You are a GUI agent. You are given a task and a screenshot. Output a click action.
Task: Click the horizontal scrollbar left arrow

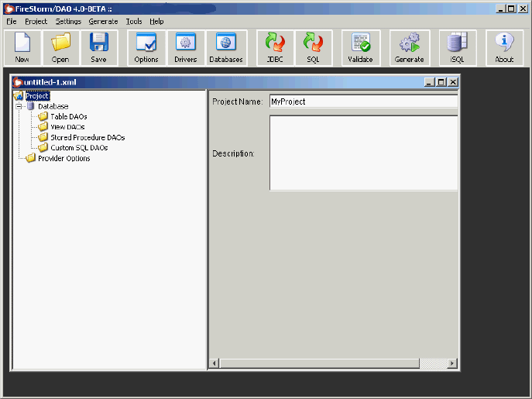coord(214,363)
